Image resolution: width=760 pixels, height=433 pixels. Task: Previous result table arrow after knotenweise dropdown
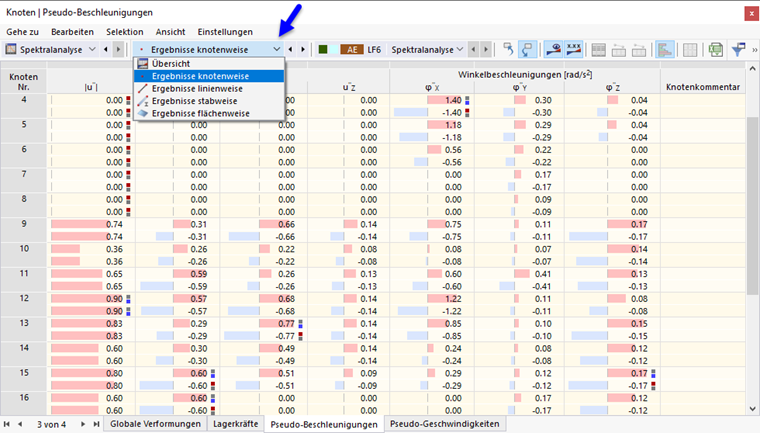[291, 49]
